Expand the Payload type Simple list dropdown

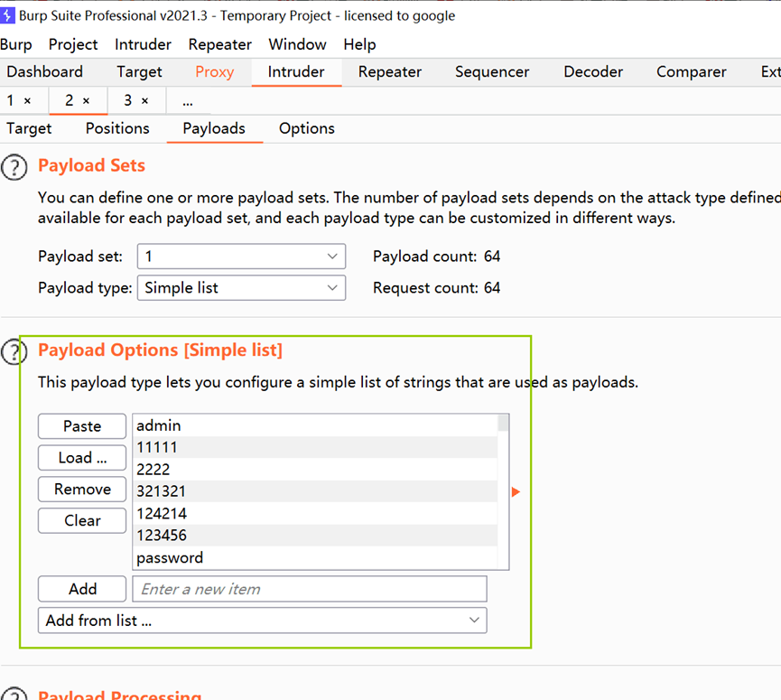(x=242, y=288)
